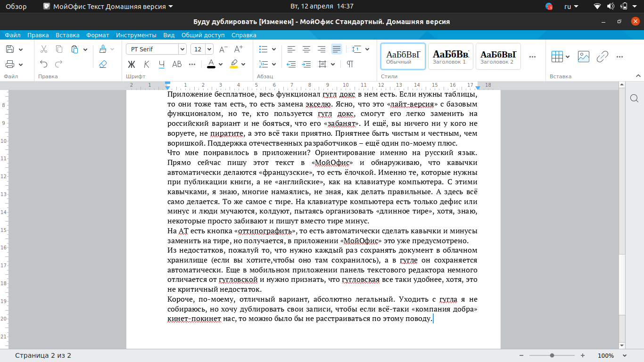Image resolution: width=644 pixels, height=362 pixels.
Task: Click the underlined A font color icon
Action: tap(211, 64)
